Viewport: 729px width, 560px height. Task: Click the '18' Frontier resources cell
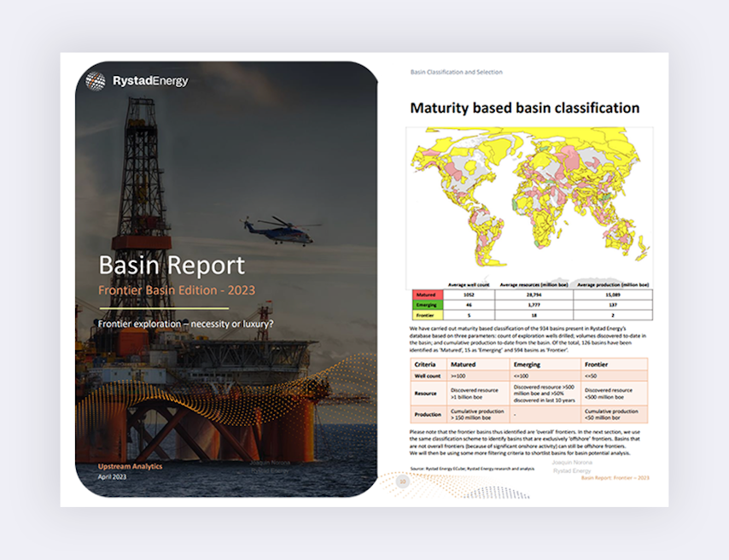tap(534, 315)
